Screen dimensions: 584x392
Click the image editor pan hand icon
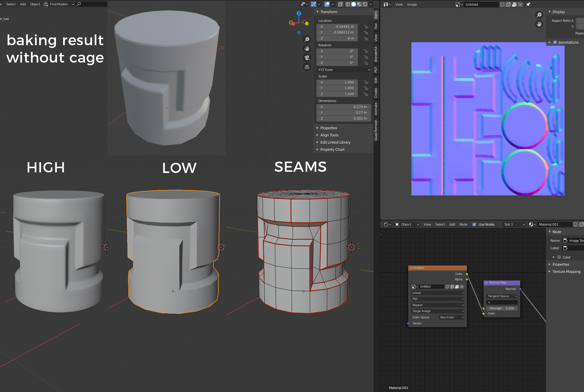(539, 24)
